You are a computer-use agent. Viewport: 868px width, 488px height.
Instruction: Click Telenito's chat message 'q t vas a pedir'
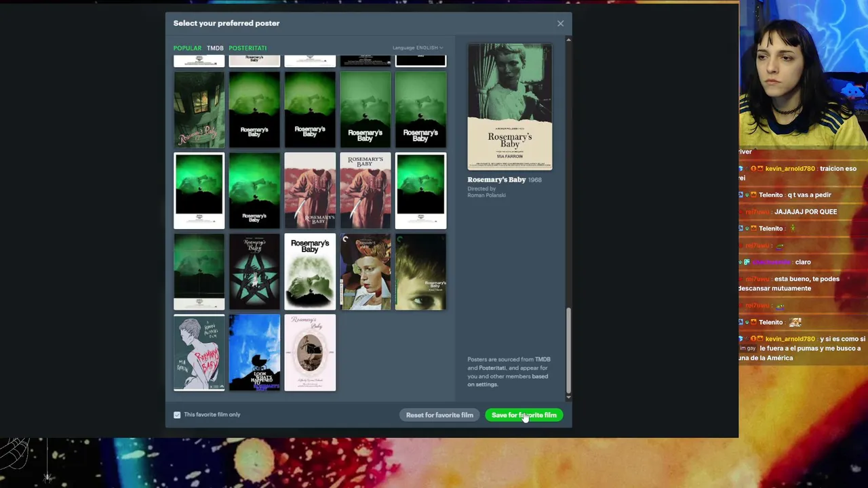click(x=809, y=195)
